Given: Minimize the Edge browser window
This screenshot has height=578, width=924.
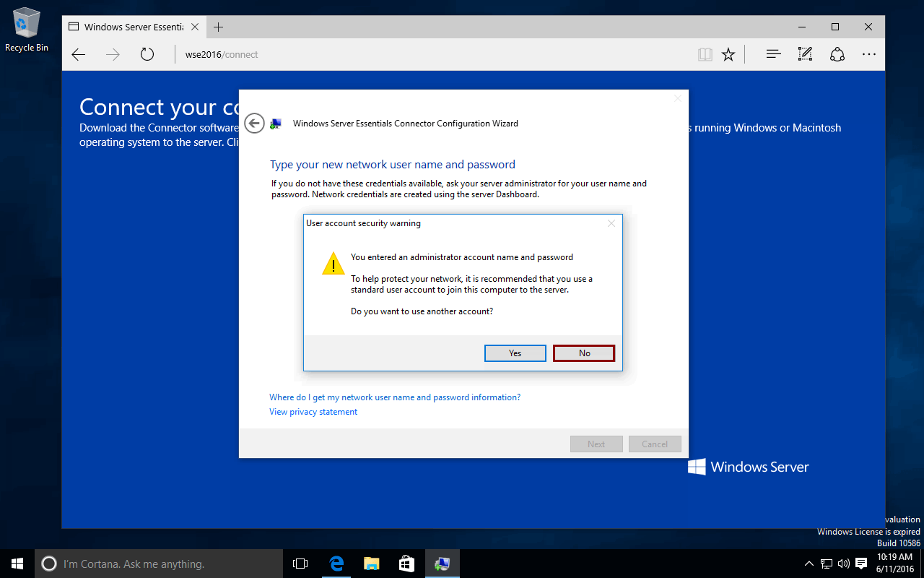Looking at the screenshot, I should [802, 27].
